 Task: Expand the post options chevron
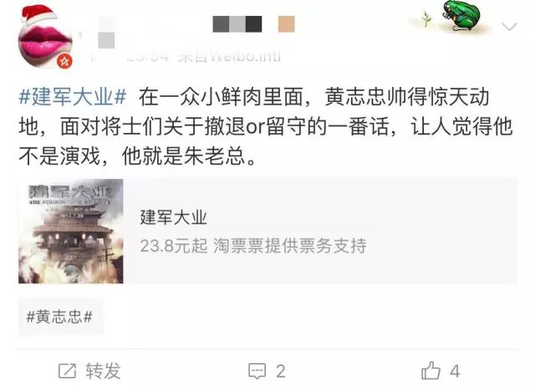click(509, 26)
